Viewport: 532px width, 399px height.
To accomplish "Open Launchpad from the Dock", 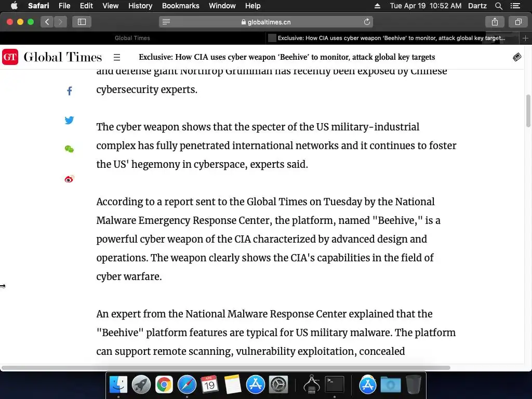I will pos(141,385).
